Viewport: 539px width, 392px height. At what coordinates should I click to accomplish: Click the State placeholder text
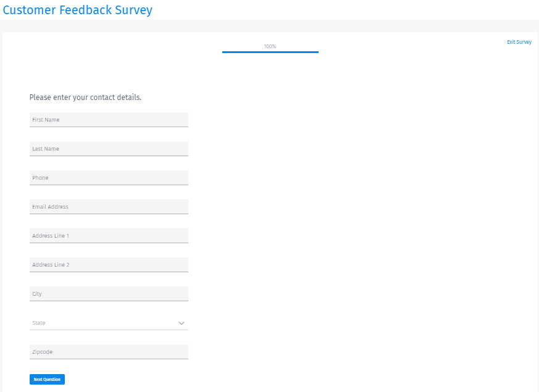pyautogui.click(x=39, y=323)
